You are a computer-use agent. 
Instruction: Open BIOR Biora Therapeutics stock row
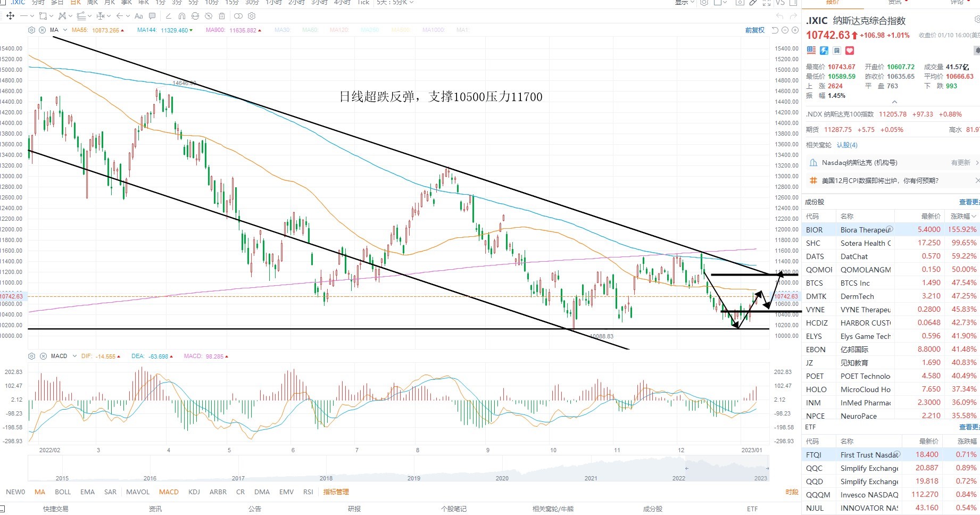[x=891, y=230]
